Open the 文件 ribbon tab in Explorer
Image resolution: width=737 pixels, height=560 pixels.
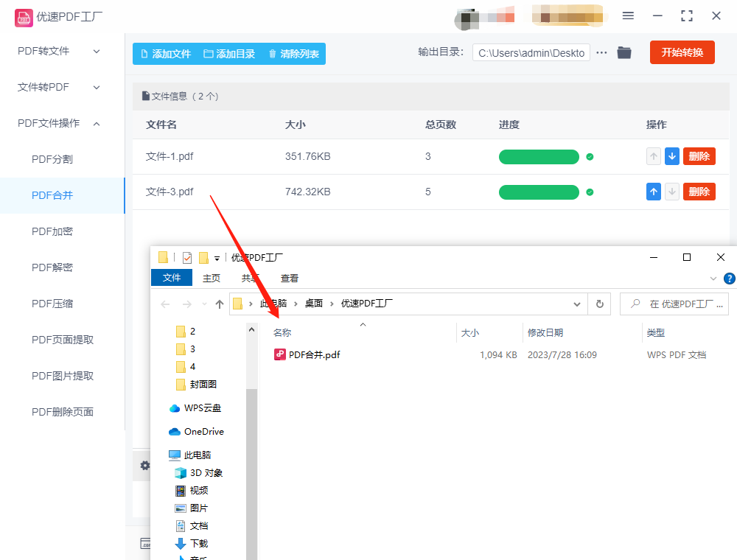click(x=172, y=278)
